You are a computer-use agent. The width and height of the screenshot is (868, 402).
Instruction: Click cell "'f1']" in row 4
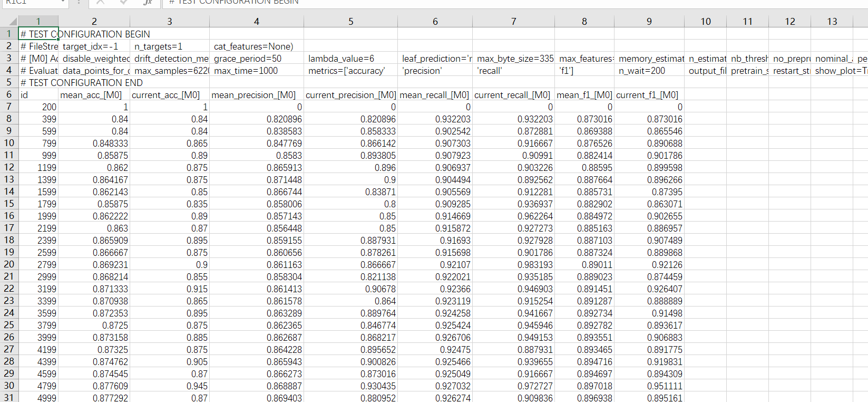coord(584,70)
